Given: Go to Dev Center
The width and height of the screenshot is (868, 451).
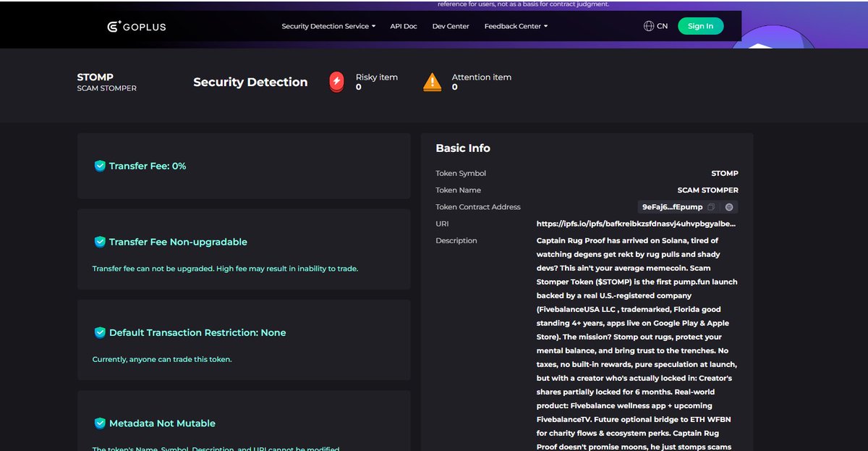Looking at the screenshot, I should coord(451,26).
